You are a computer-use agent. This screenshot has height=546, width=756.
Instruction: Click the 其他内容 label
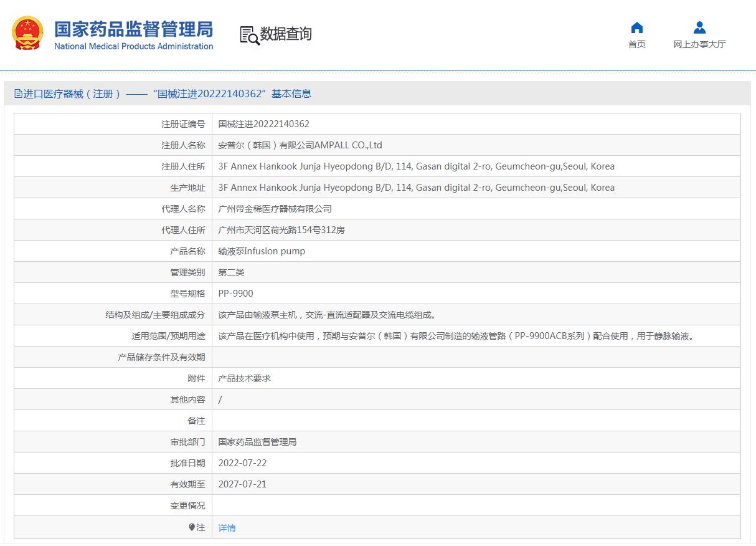click(x=187, y=400)
